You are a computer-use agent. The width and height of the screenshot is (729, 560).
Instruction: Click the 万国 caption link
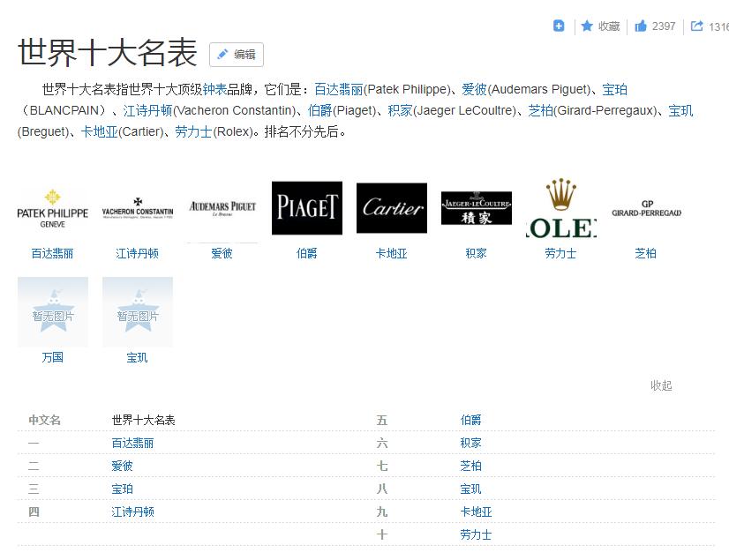(x=52, y=357)
